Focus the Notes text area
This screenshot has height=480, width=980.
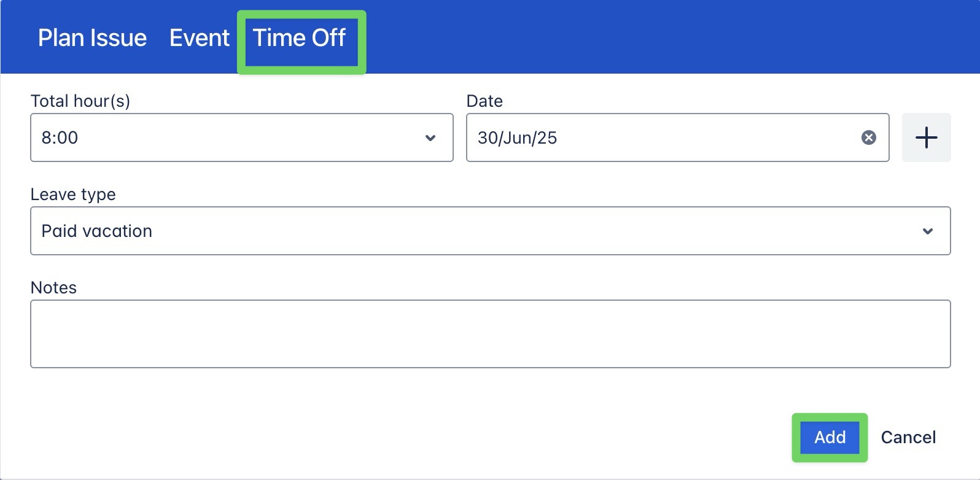click(490, 334)
